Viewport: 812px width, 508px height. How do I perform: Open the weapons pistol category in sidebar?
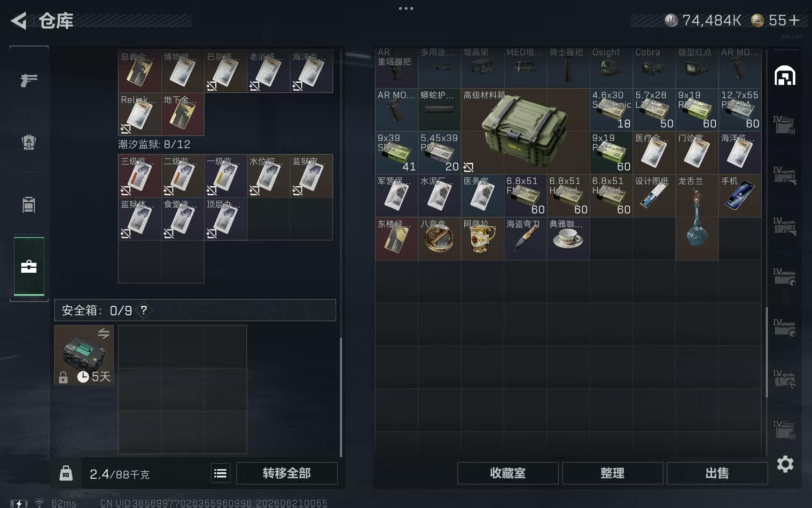click(x=29, y=80)
